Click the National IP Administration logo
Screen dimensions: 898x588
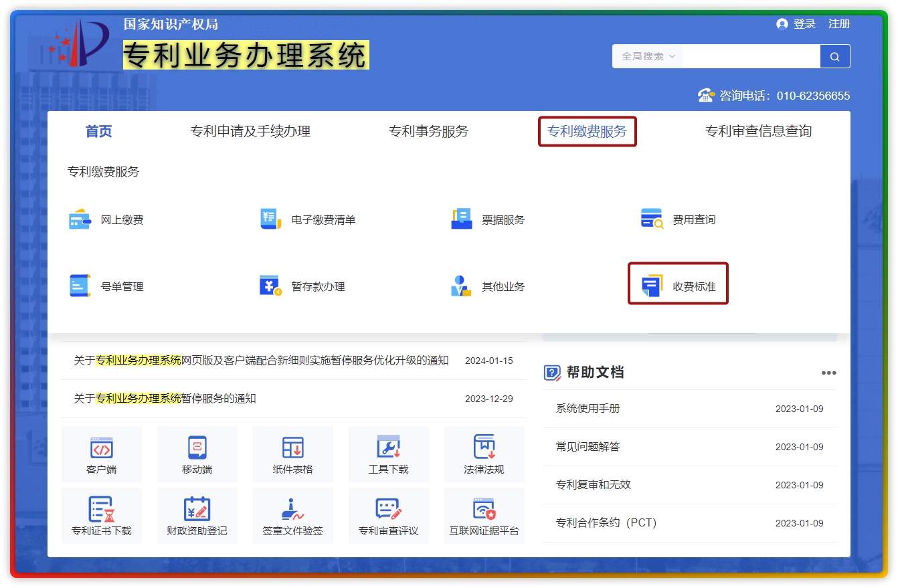click(78, 42)
